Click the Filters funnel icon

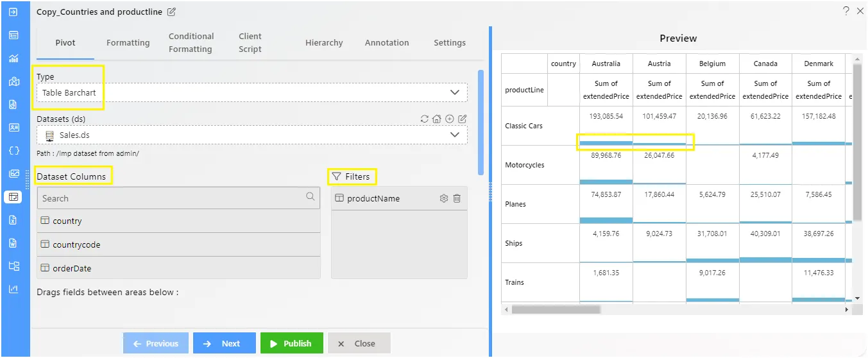pos(336,176)
